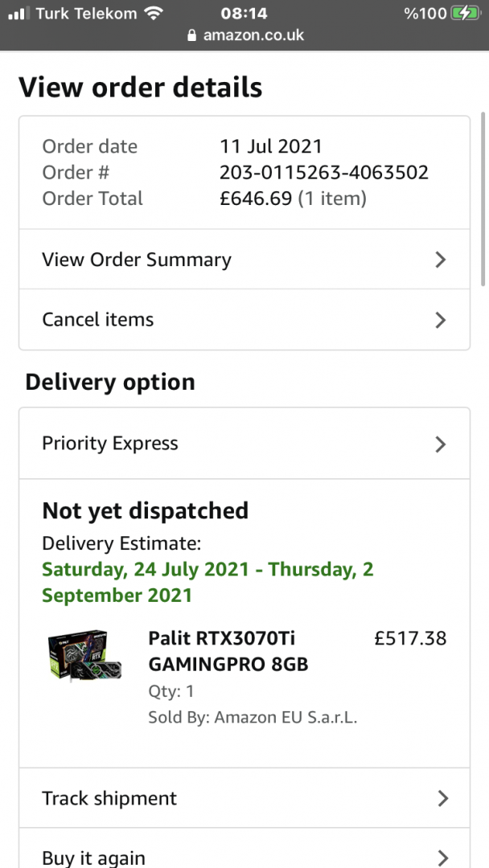Tap the order number 203-0115263-4063502

point(323,172)
